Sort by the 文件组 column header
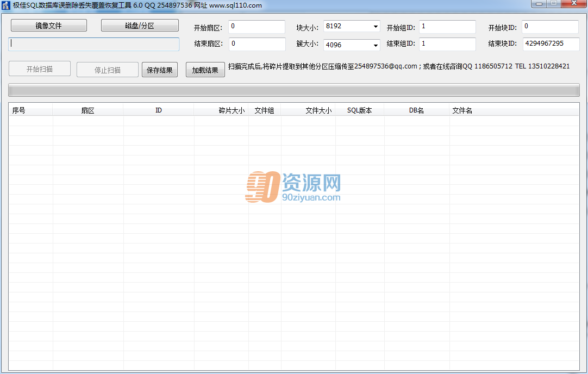The height and width of the screenshot is (374, 588). [x=264, y=110]
